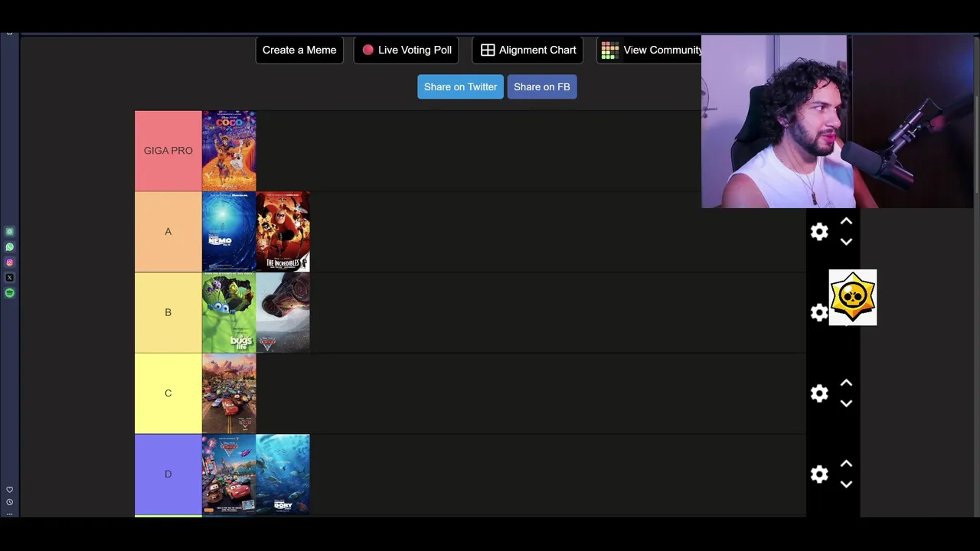Select the Finding Nemo poster
This screenshot has height=551, width=980.
pyautogui.click(x=229, y=232)
